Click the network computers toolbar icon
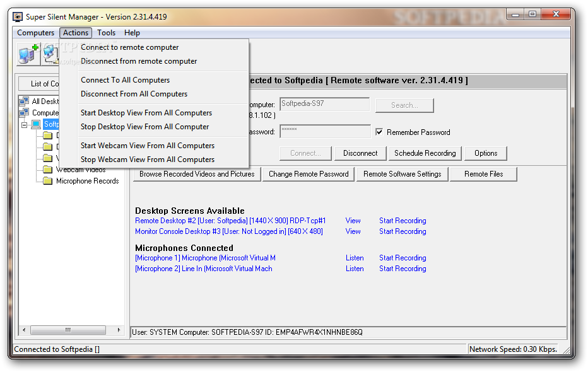The height and width of the screenshot is (372, 588). (50, 54)
